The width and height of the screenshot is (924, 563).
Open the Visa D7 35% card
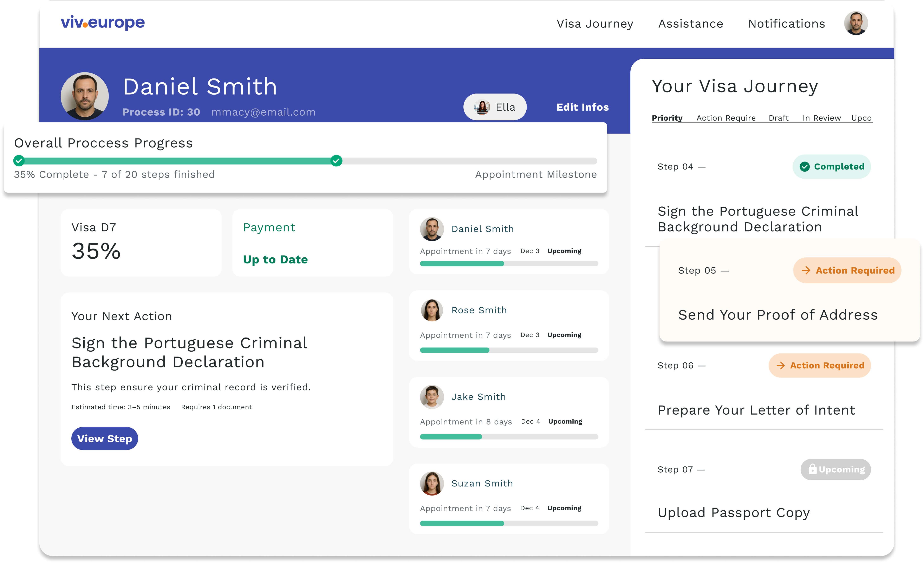(141, 243)
